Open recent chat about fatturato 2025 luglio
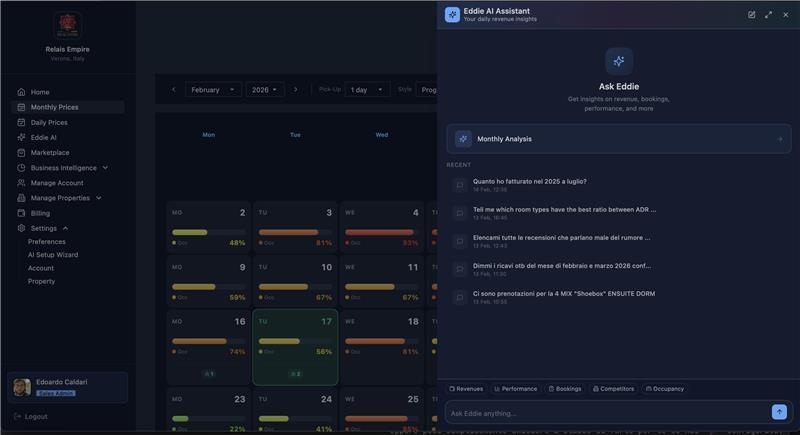This screenshot has height=435, width=800. click(530, 185)
